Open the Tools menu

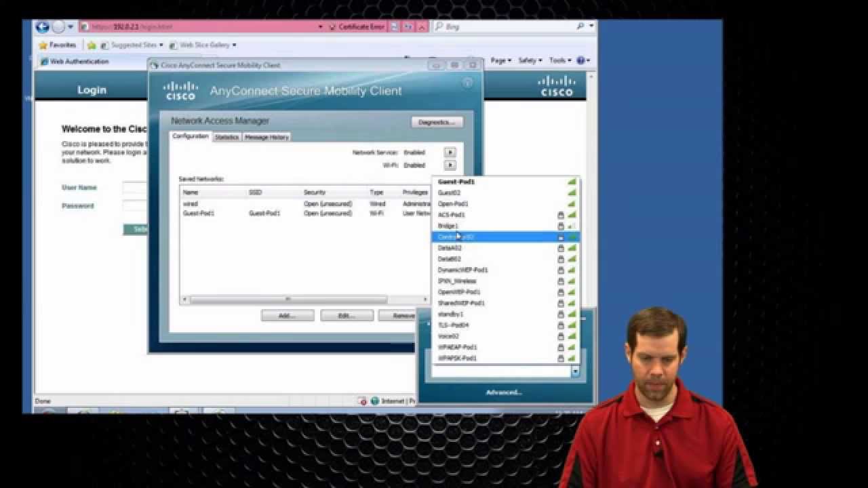(x=560, y=60)
